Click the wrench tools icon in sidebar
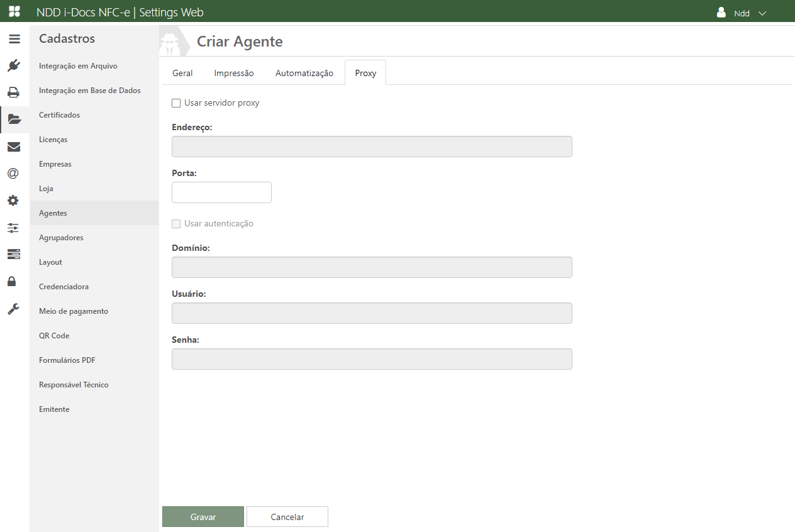Viewport: 795px width, 532px height. click(x=13, y=309)
